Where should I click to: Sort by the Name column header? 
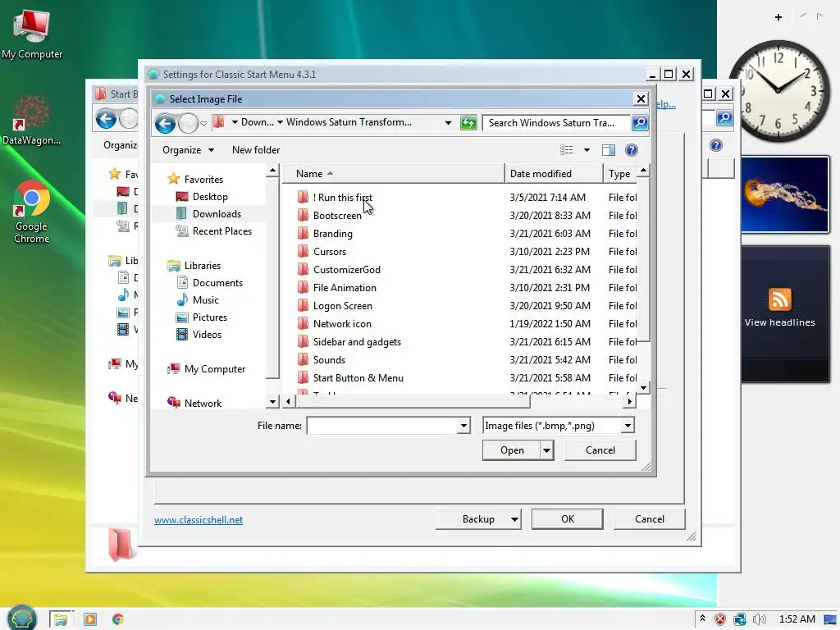coord(393,174)
